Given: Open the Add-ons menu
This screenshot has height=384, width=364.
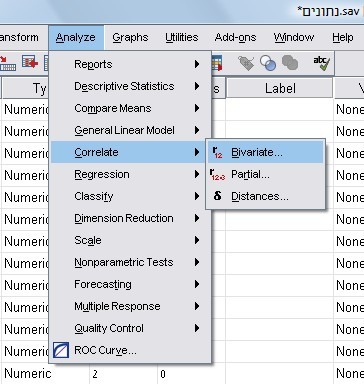Looking at the screenshot, I should [235, 37].
